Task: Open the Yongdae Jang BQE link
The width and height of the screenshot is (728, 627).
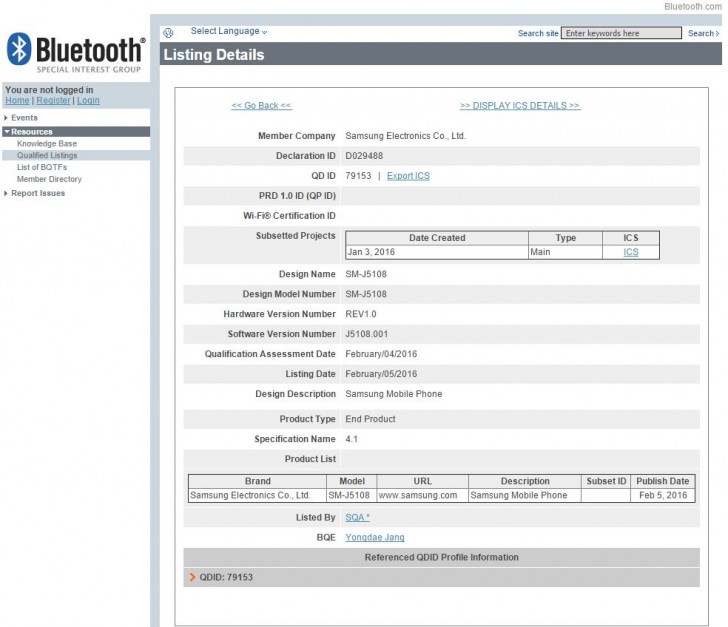Action: click(374, 538)
